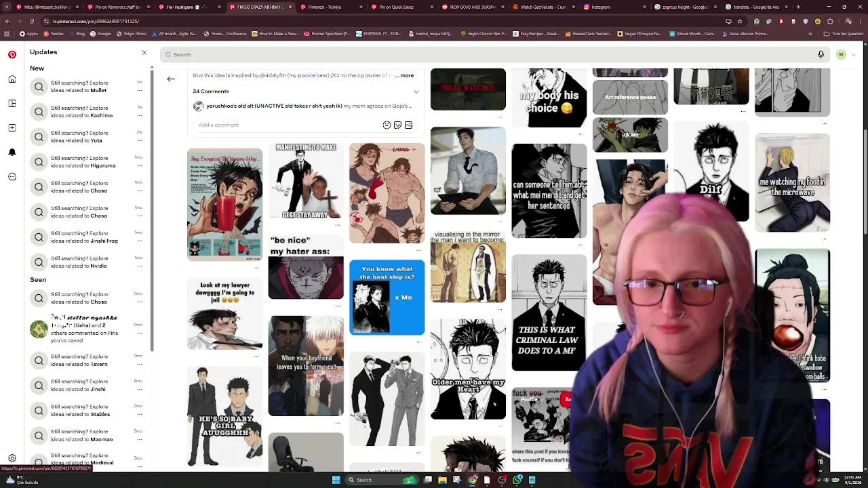
Task: Open options dots under the 'Look at my lawyer' pin
Action: pyautogui.click(x=257, y=355)
